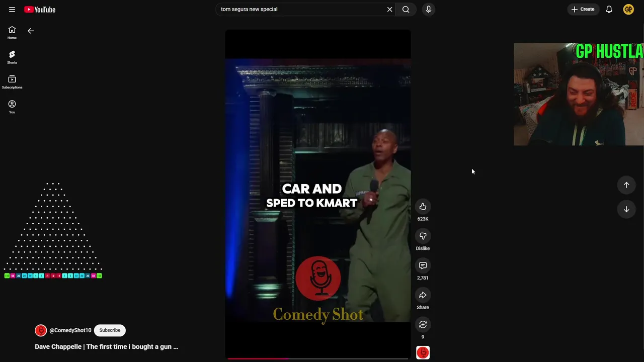The height and width of the screenshot is (362, 644).
Task: Open Shorts in sidebar
Action: 12,57
